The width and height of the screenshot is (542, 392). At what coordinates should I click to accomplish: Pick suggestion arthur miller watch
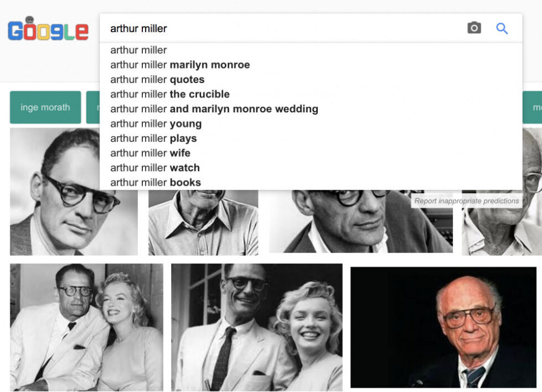[x=311, y=168]
